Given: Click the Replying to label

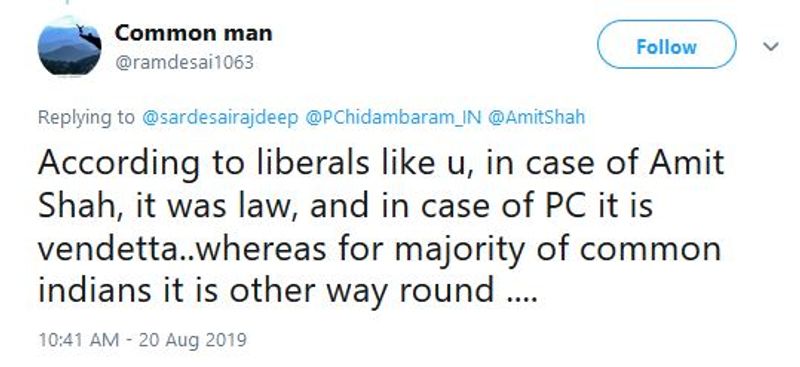Looking at the screenshot, I should [x=86, y=118].
